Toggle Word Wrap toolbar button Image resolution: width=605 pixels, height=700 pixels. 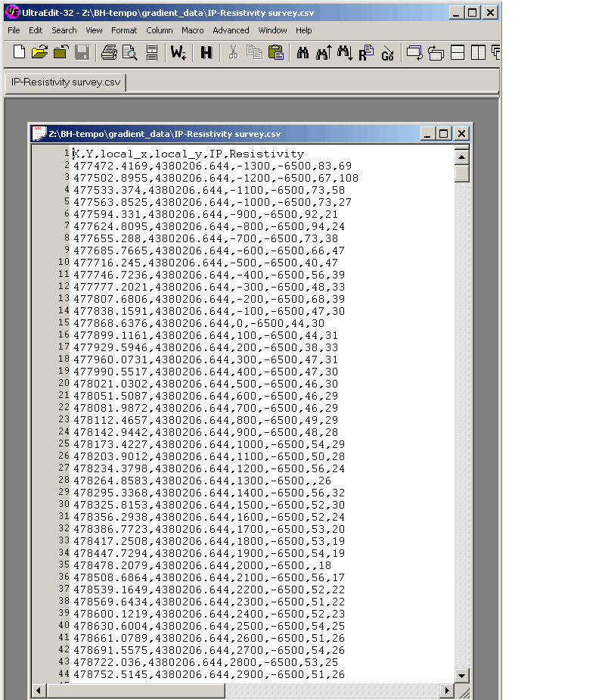[178, 52]
